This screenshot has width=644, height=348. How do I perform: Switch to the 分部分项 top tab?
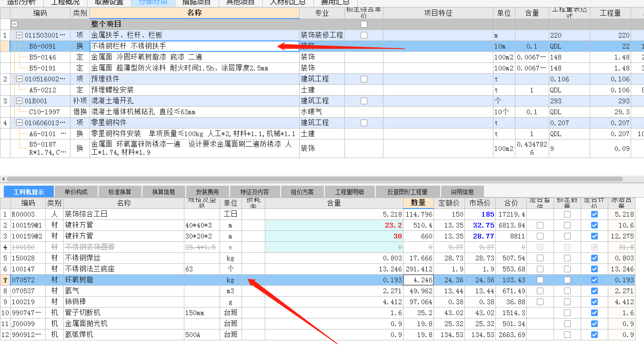(x=153, y=2)
